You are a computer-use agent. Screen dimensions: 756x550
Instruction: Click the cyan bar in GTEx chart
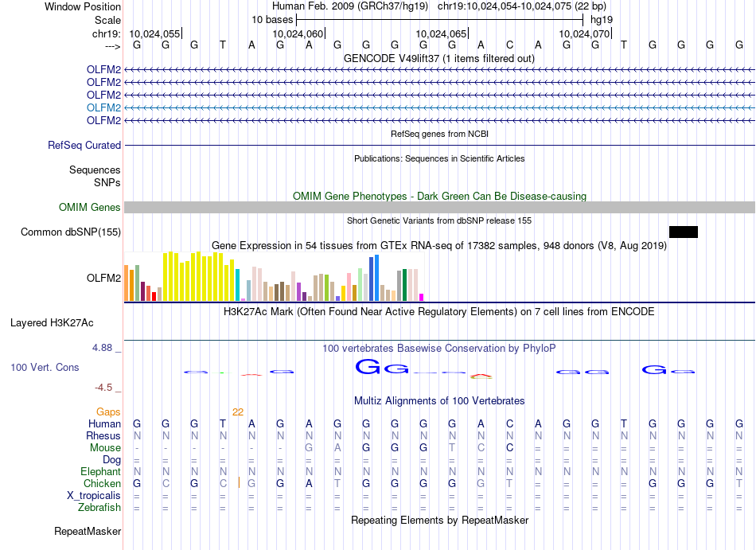pos(237,286)
